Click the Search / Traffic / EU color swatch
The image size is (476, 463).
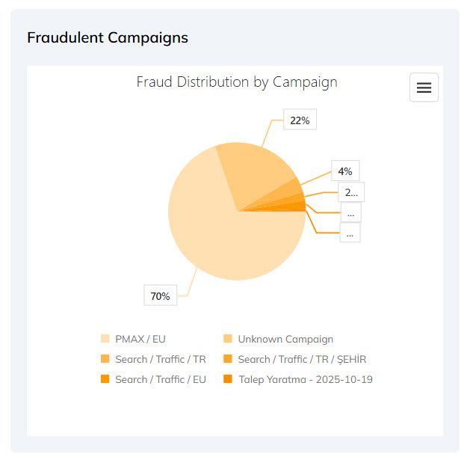click(105, 379)
